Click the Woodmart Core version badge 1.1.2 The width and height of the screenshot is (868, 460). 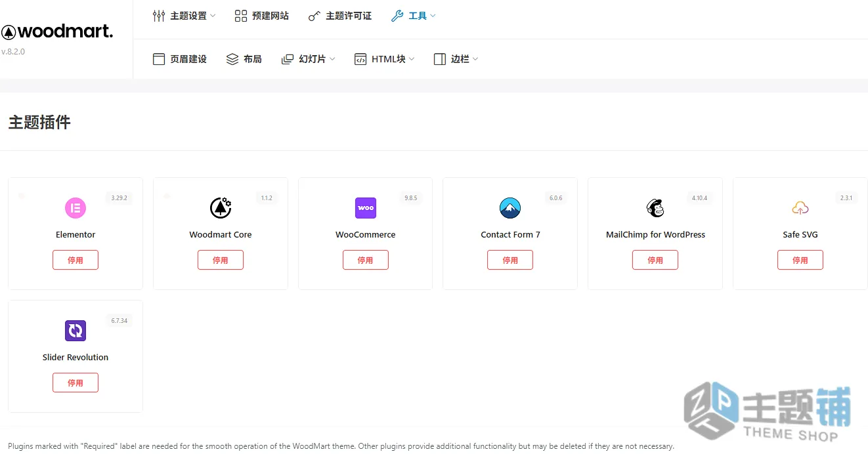267,198
